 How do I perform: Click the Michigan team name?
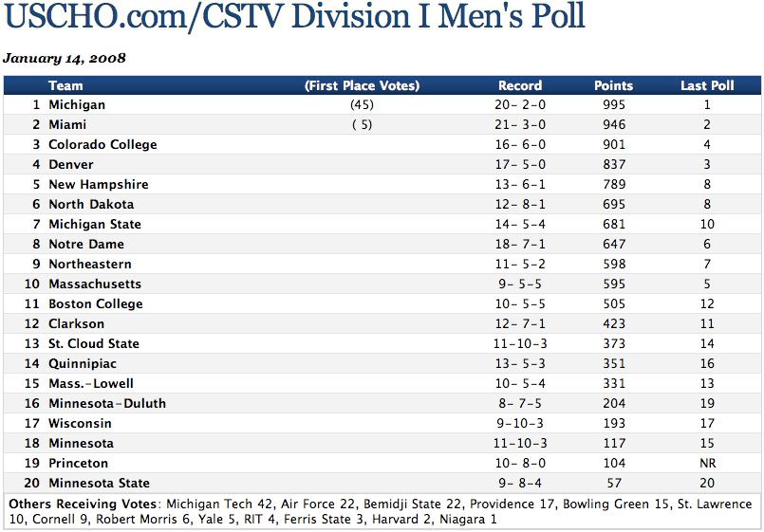77,105
